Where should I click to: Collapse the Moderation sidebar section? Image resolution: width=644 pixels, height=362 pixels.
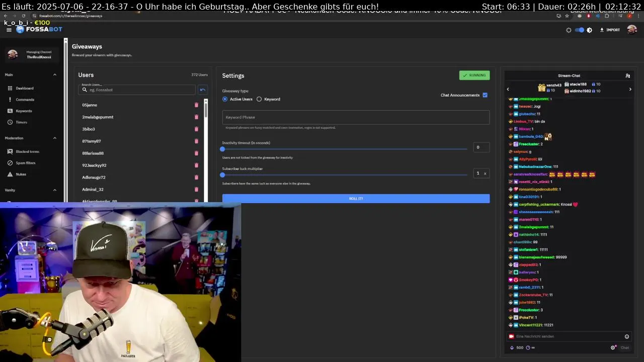click(x=55, y=138)
